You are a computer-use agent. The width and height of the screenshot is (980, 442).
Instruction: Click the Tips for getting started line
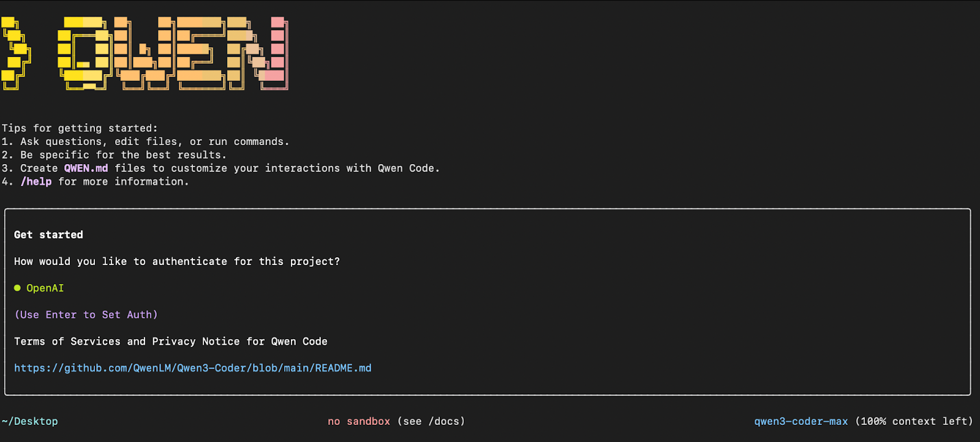tap(80, 129)
